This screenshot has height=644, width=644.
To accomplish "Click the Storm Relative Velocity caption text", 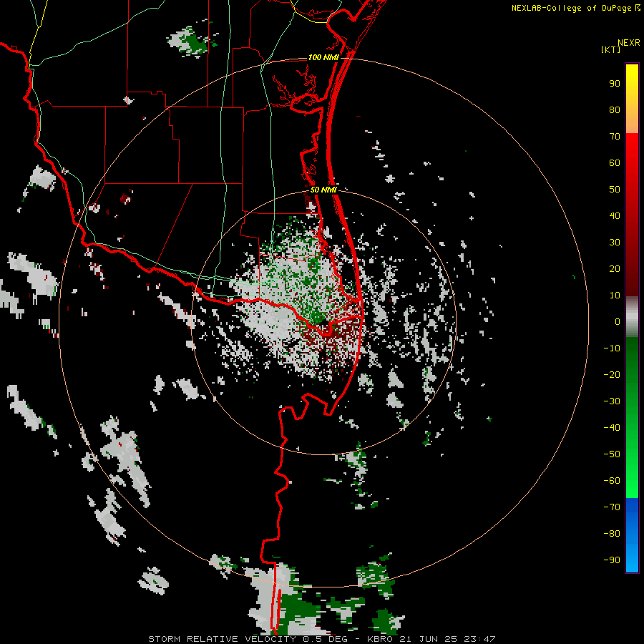I will 321,639.
